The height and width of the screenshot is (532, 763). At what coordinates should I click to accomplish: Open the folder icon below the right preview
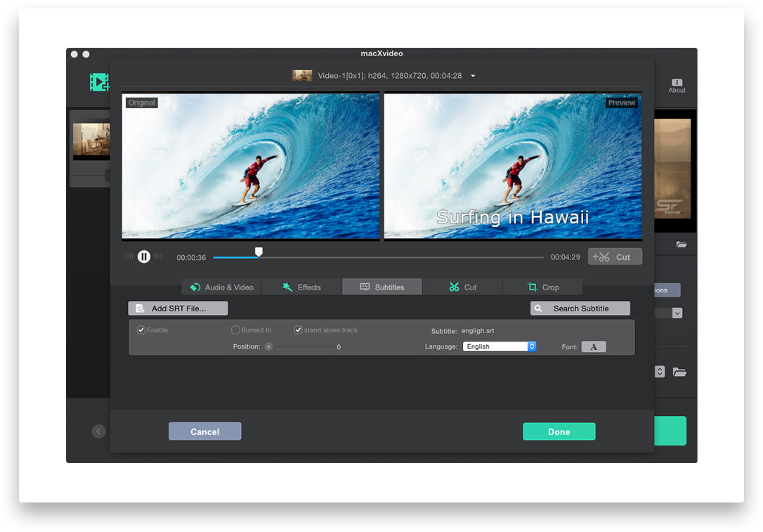tap(682, 245)
